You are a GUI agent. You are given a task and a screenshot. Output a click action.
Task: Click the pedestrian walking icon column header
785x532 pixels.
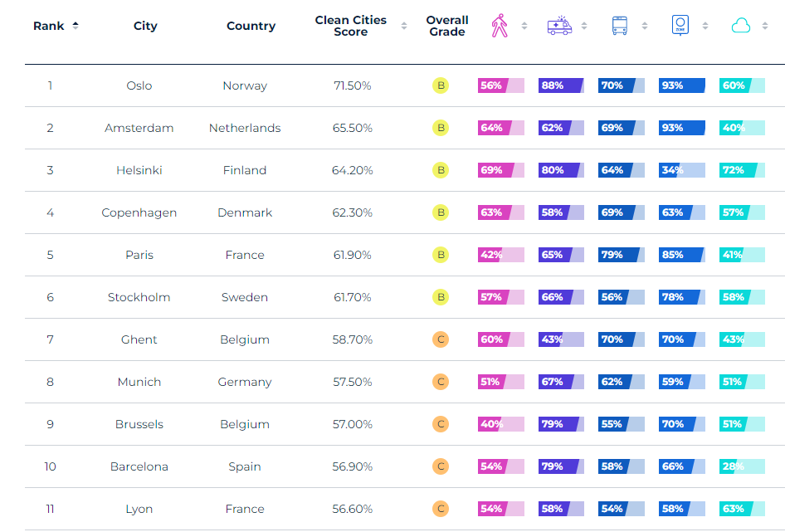pos(499,26)
